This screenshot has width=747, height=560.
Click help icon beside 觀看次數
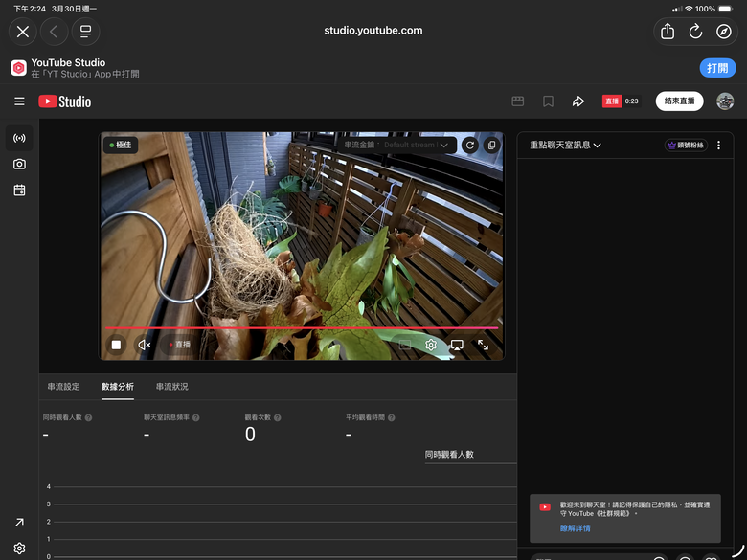(x=278, y=418)
